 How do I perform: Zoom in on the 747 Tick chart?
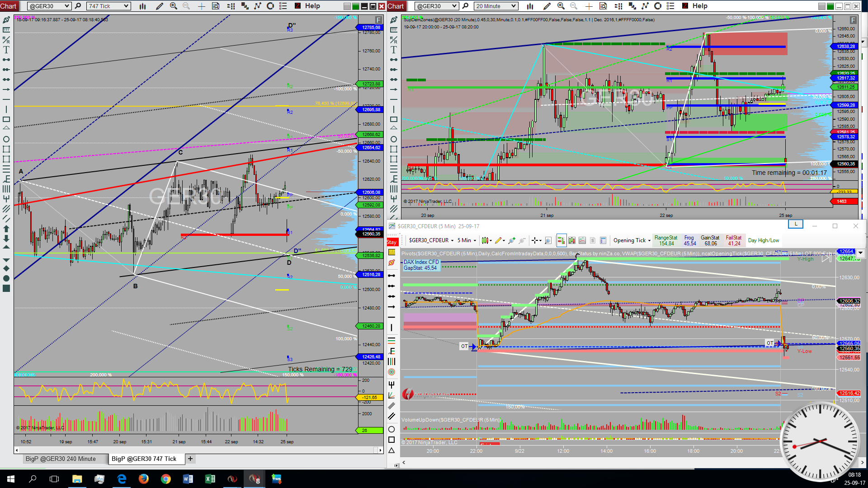point(173,6)
